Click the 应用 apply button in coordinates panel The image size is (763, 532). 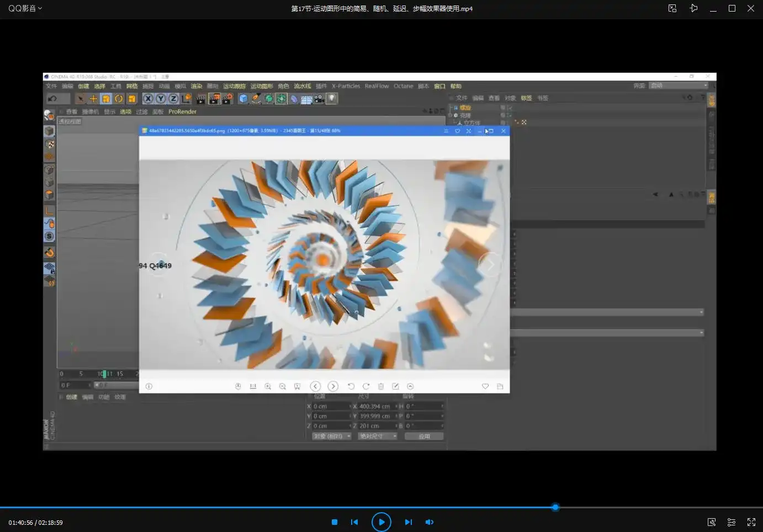[x=424, y=435]
